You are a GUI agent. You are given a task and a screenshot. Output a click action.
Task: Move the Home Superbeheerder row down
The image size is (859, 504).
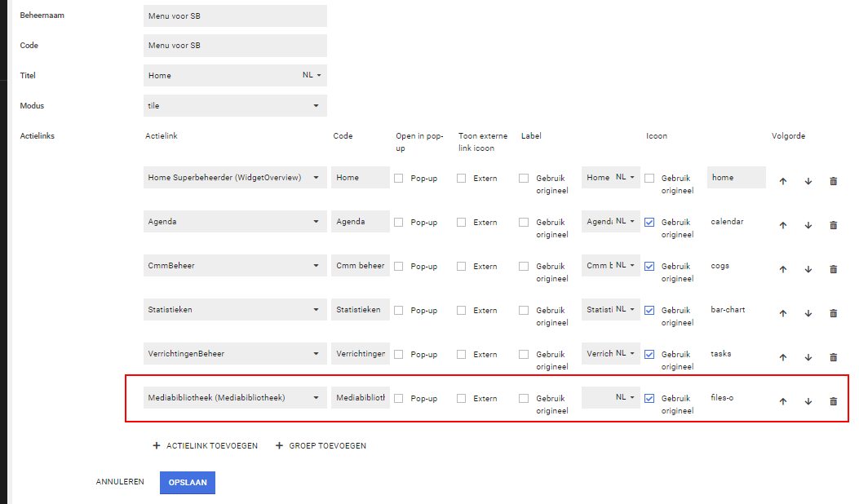(x=808, y=181)
